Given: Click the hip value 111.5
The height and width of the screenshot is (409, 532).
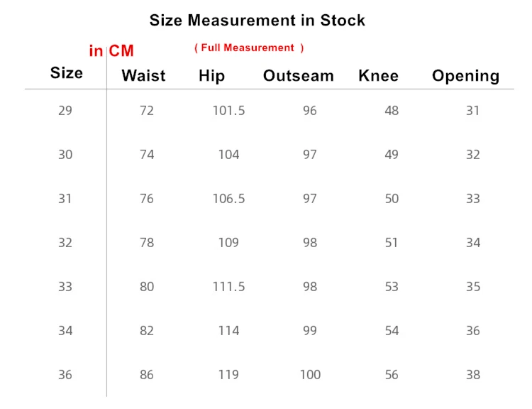Looking at the screenshot, I should pyautogui.click(x=228, y=287).
